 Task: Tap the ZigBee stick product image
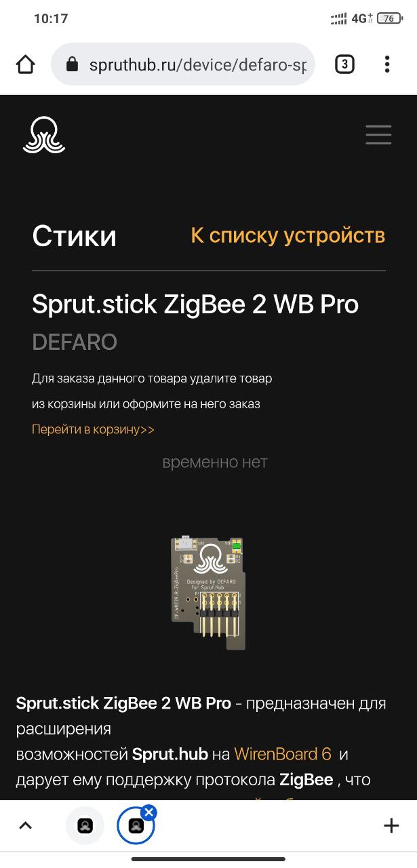(x=208, y=592)
